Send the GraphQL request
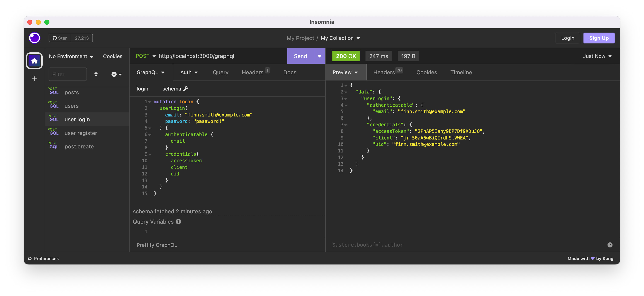 click(x=300, y=56)
